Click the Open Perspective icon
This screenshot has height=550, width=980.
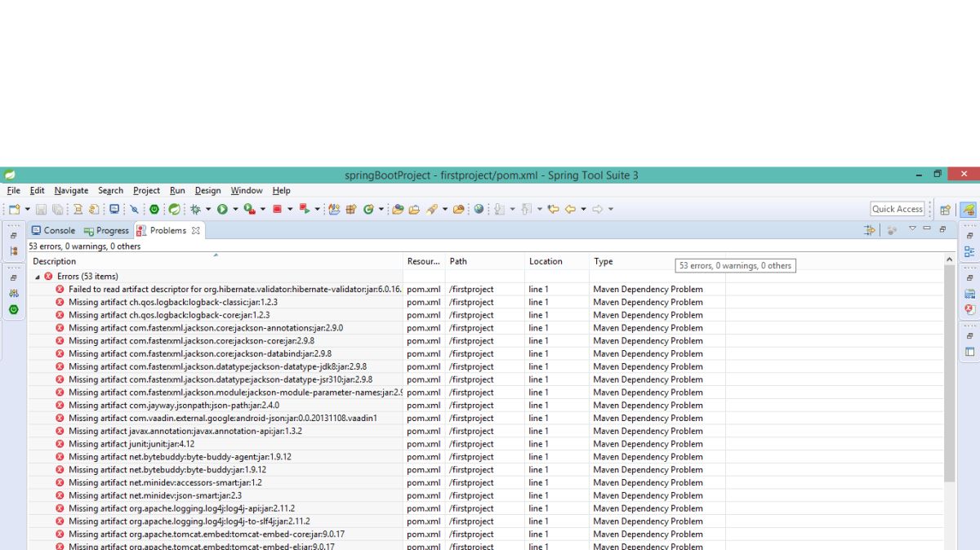(x=945, y=210)
